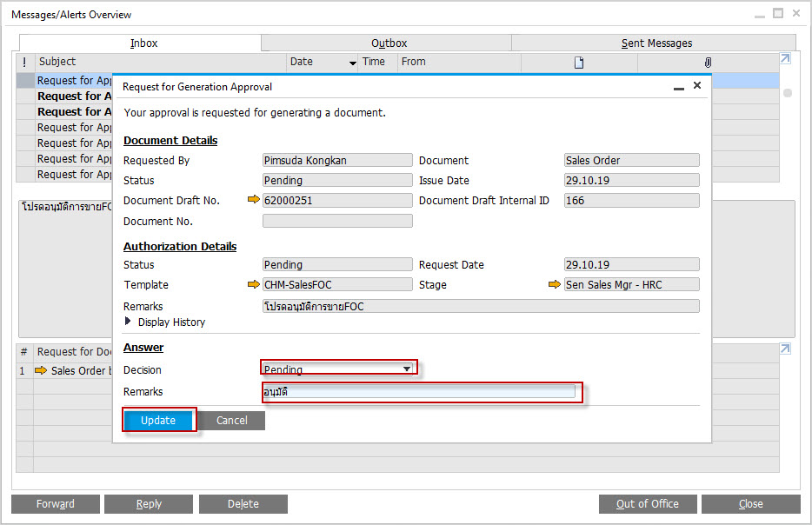Click the Document Draft Internal ID field
The height and width of the screenshot is (525, 812).
click(x=632, y=201)
